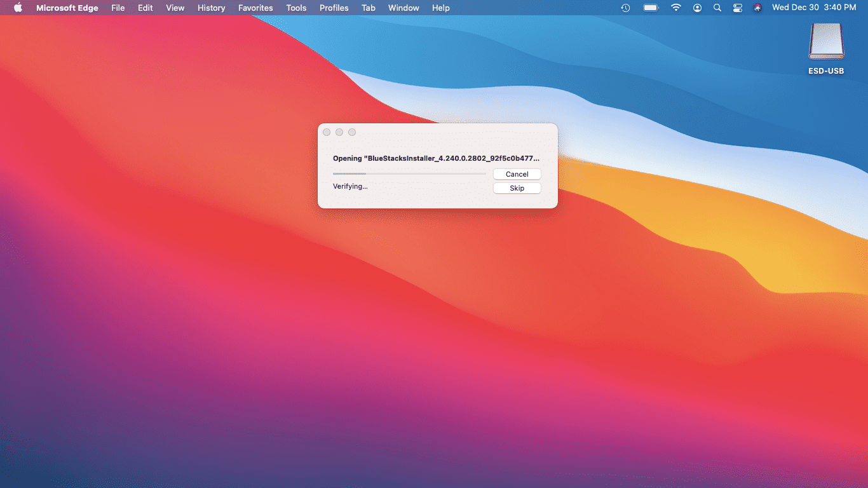Click the verification progress bar

[409, 173]
